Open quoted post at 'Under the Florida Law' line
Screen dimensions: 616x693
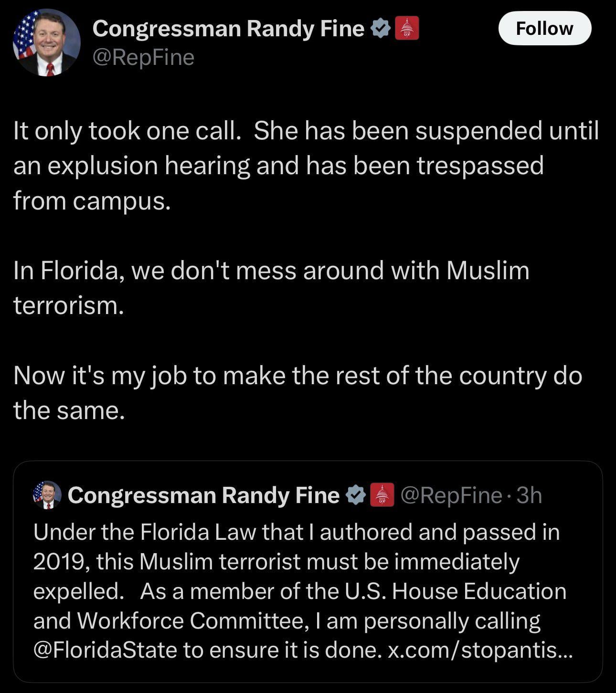coord(297,532)
